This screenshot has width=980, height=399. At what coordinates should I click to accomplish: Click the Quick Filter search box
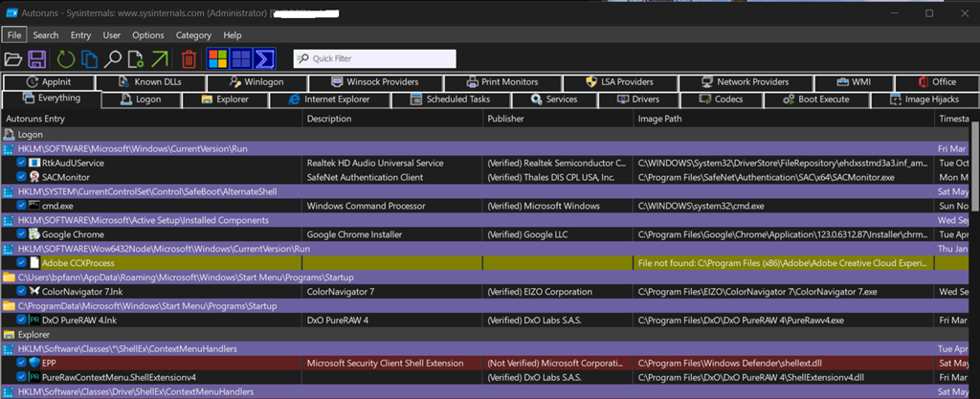(374, 59)
